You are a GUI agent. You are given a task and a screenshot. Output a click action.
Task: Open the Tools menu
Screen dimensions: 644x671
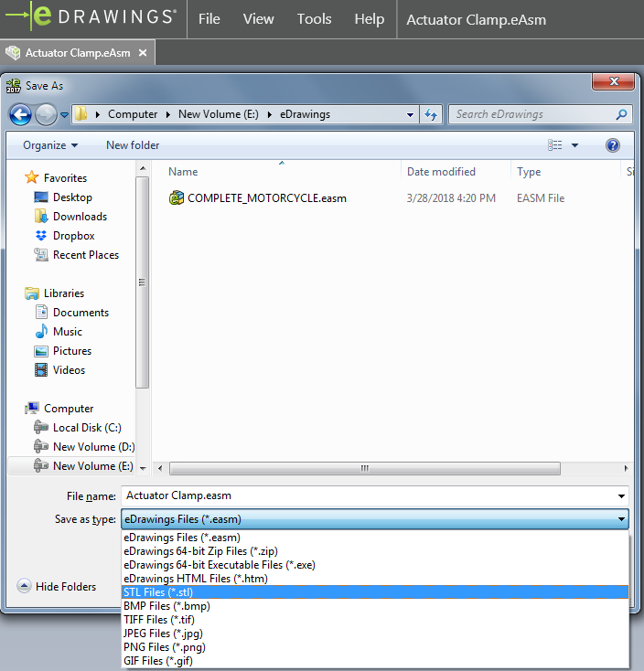[x=314, y=19]
